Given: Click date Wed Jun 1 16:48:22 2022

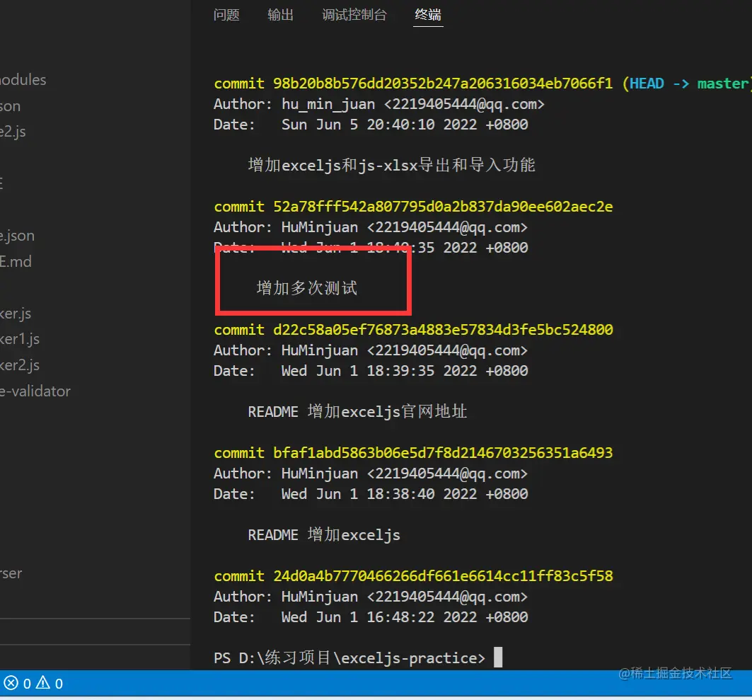Looking at the screenshot, I should pos(404,617).
